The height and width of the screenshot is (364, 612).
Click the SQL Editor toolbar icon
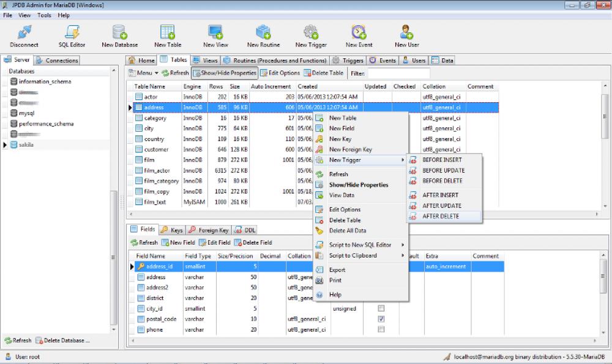tap(73, 35)
